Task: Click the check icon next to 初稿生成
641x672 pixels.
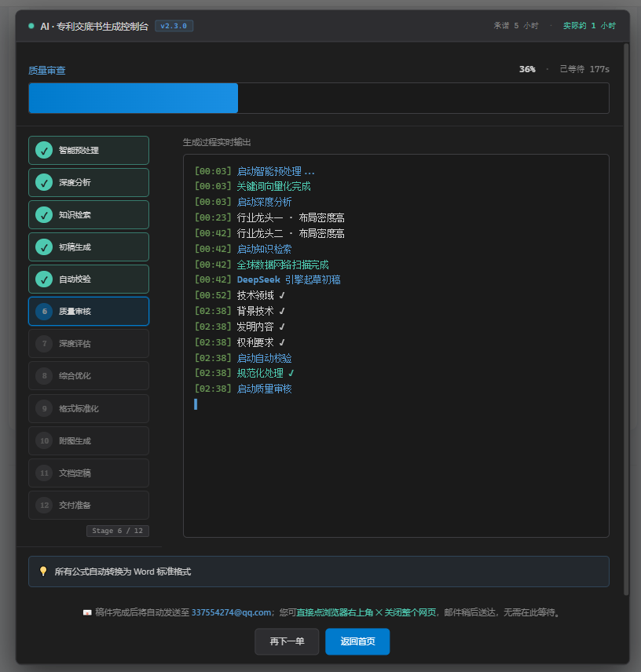Action: coord(44,247)
